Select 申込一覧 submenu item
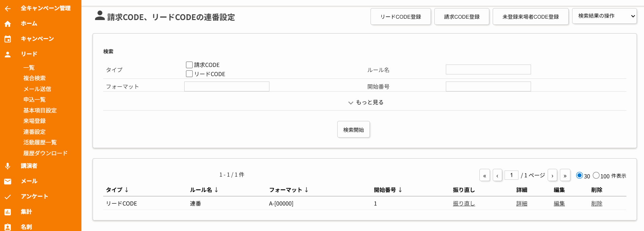 (x=34, y=100)
